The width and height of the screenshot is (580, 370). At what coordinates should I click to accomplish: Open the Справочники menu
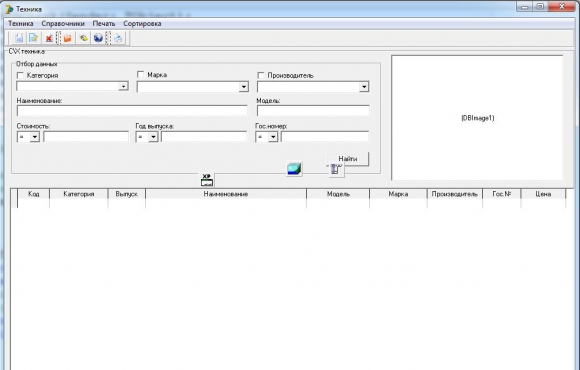click(63, 24)
